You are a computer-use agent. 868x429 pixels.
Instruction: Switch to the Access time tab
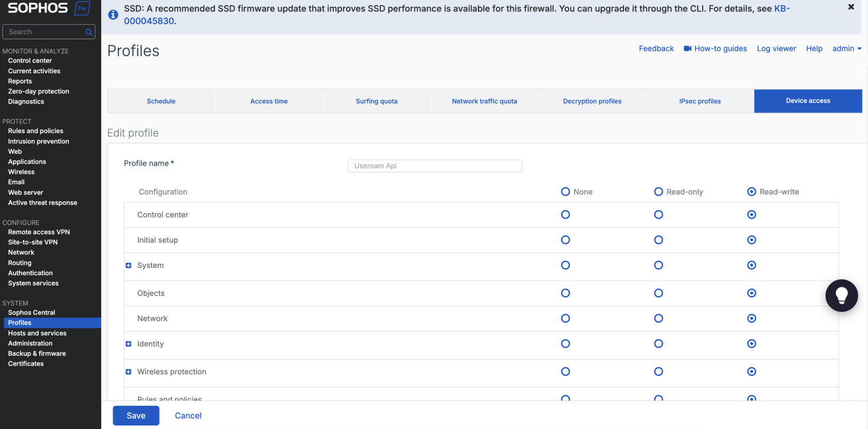[x=269, y=101]
